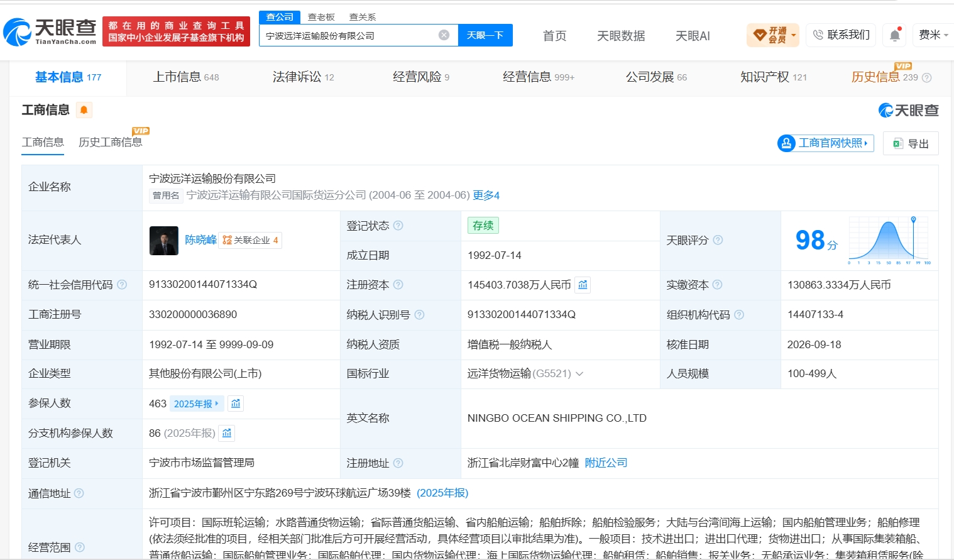This screenshot has width=954, height=560.
Task: Click the 工商官网快照 person icon
Action: point(786,143)
